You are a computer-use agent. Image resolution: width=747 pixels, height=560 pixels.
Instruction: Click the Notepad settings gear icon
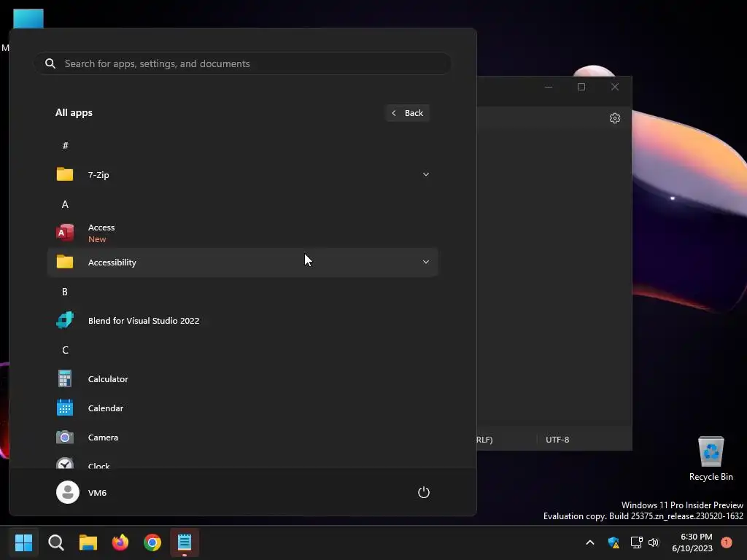614,118
